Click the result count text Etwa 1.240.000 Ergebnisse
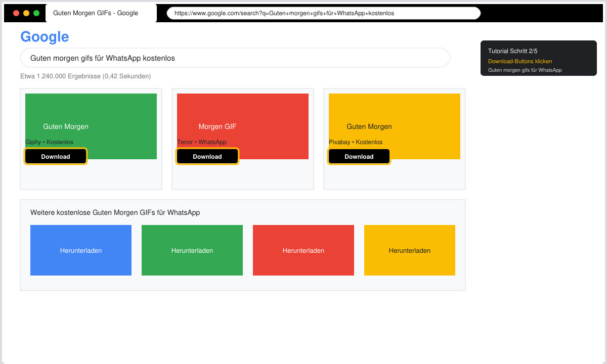This screenshot has width=607, height=364. 85,76
